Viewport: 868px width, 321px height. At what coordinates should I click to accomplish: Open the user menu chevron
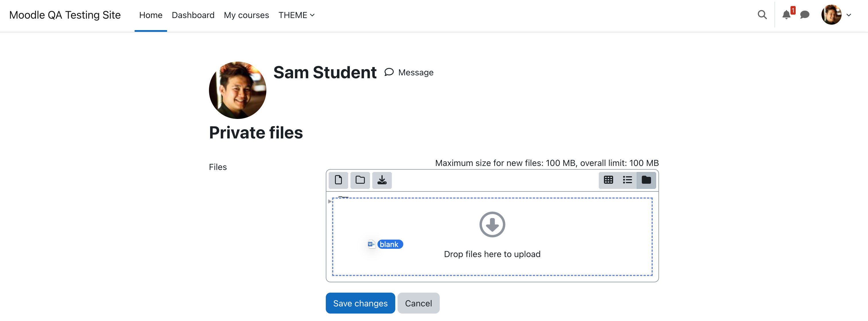[x=848, y=15]
